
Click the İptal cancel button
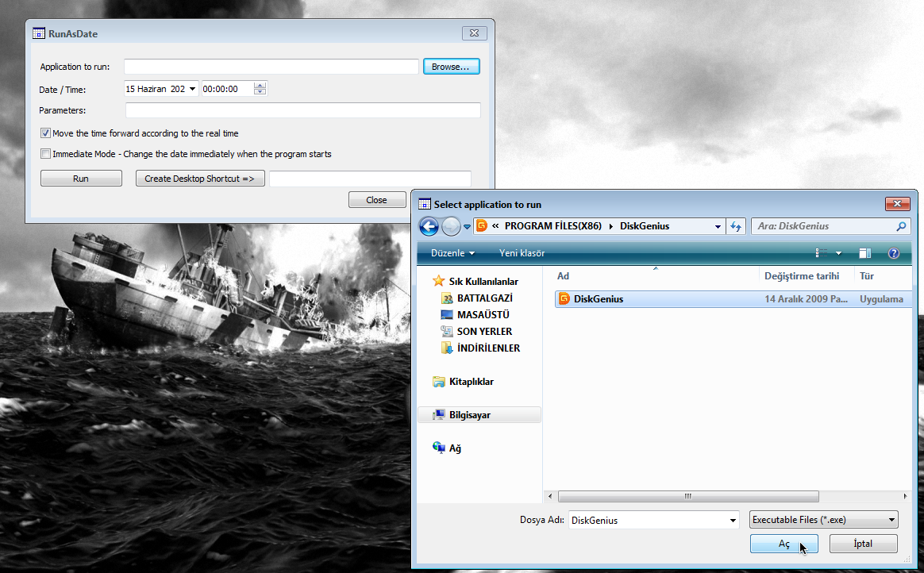coord(864,544)
